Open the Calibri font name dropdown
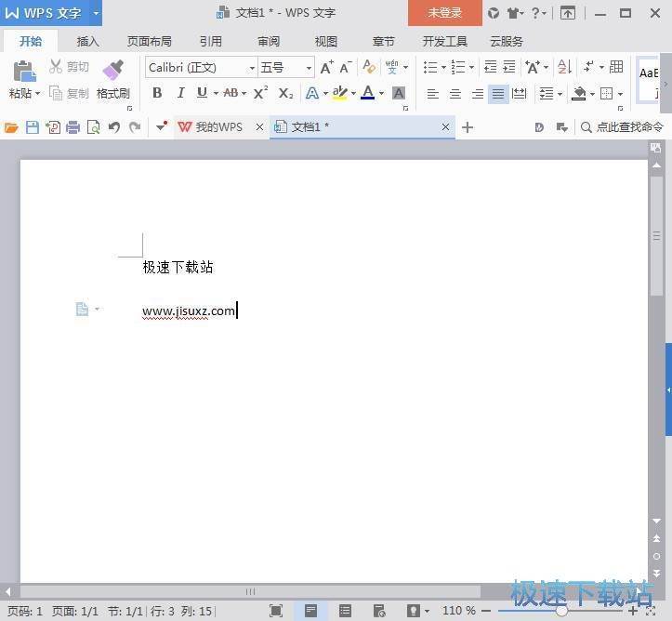This screenshot has width=672, height=621. click(x=252, y=68)
